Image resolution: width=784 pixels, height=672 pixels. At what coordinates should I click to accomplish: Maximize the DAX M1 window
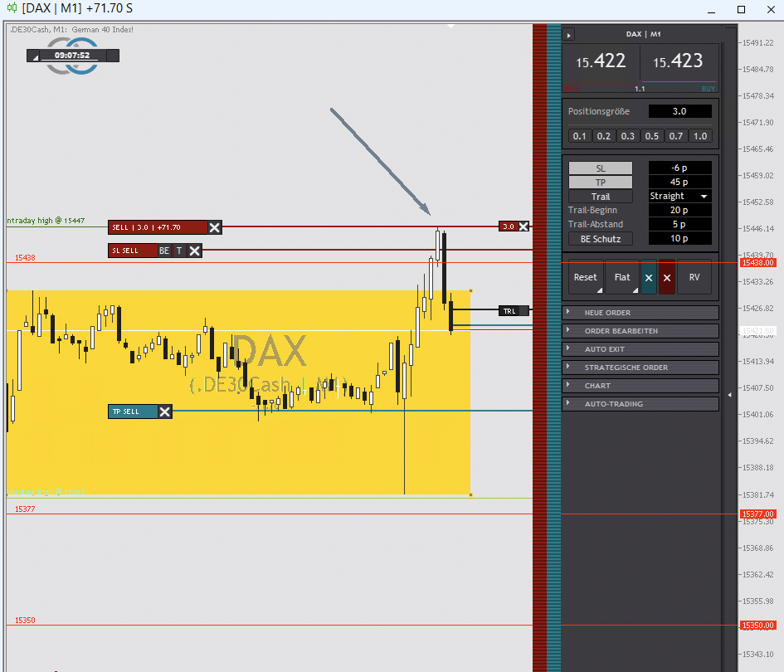741,9
